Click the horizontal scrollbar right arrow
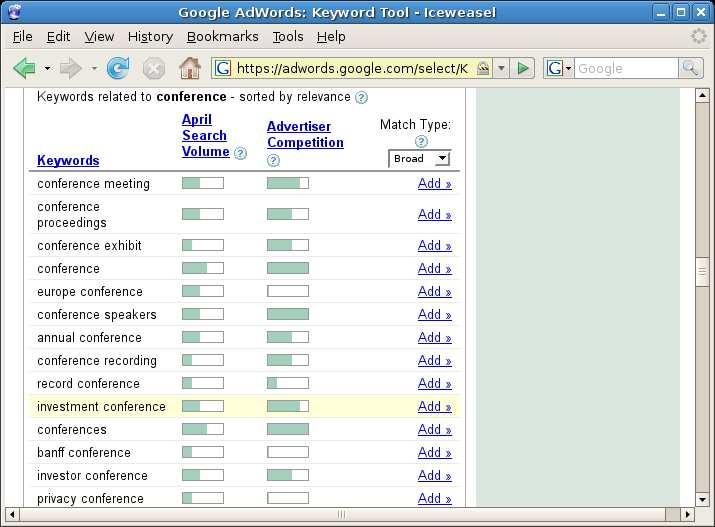Image resolution: width=715 pixels, height=527 pixels. coord(688,515)
